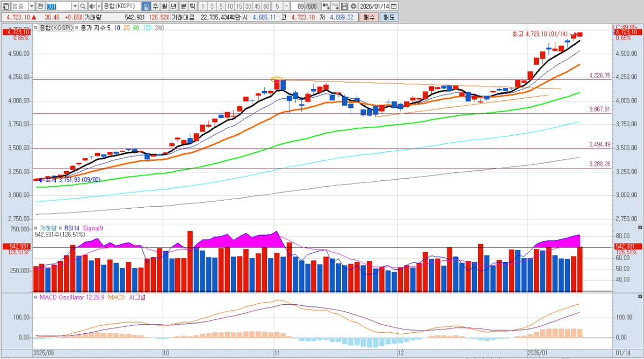The height and width of the screenshot is (359, 644).
Task: Open the calendar picker icon
Action: pyautogui.click(x=394, y=6)
